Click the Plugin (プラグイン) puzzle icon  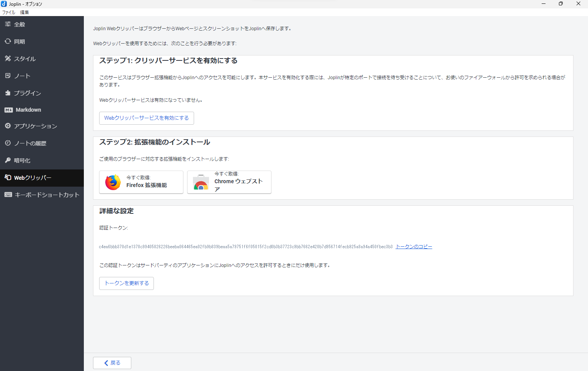click(8, 93)
